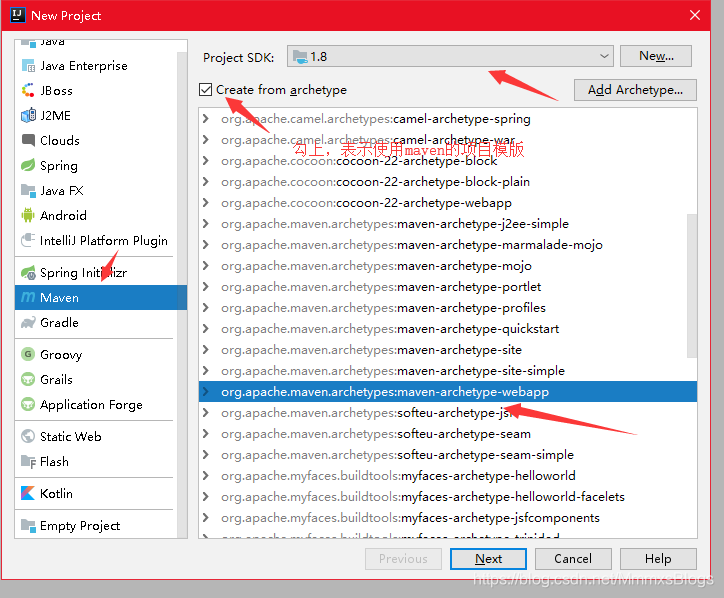Screen dimensions: 724x598
Task: Select Static Web project type
Action: (96, 436)
